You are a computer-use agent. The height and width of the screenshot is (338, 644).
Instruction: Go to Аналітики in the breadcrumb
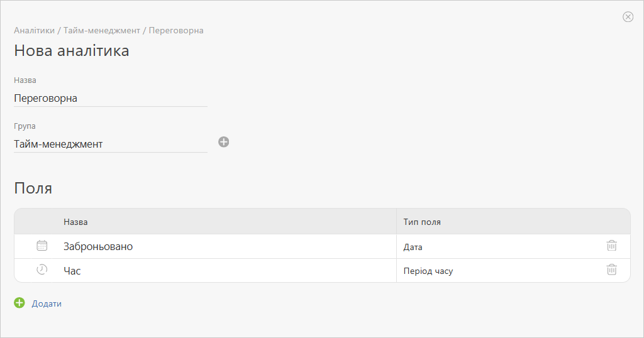34,30
